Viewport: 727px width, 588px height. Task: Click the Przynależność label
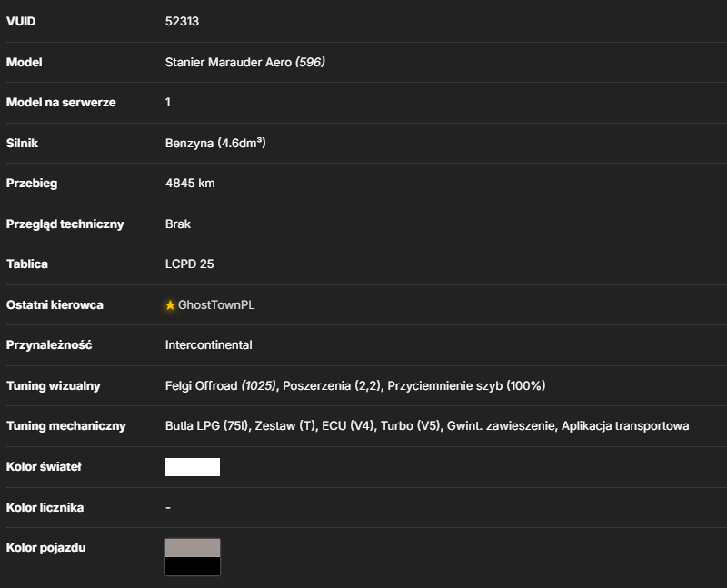tap(49, 345)
